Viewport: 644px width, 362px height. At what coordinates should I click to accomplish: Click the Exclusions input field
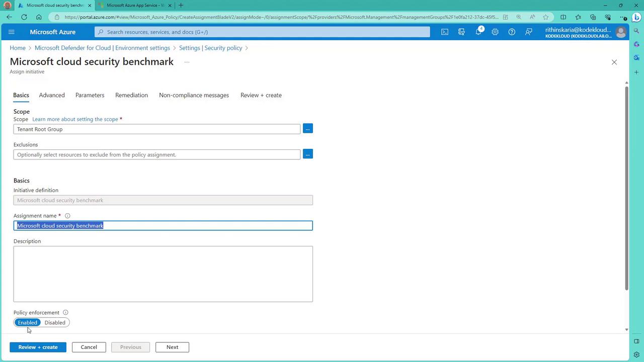tap(157, 154)
